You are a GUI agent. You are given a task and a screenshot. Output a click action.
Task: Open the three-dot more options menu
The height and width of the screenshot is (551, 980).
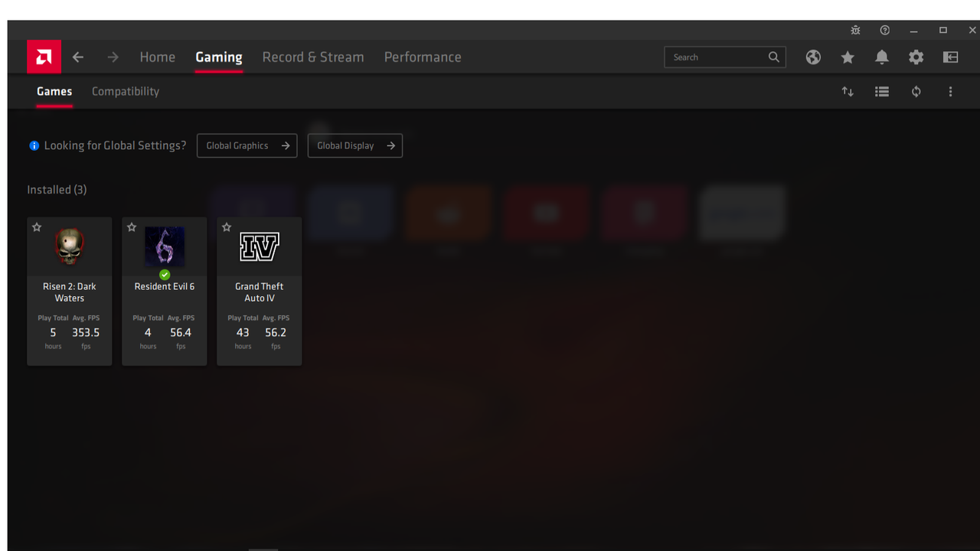pos(951,92)
